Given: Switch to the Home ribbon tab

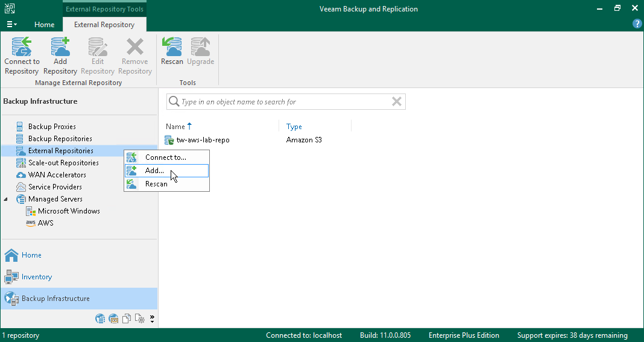Looking at the screenshot, I should pos(44,25).
